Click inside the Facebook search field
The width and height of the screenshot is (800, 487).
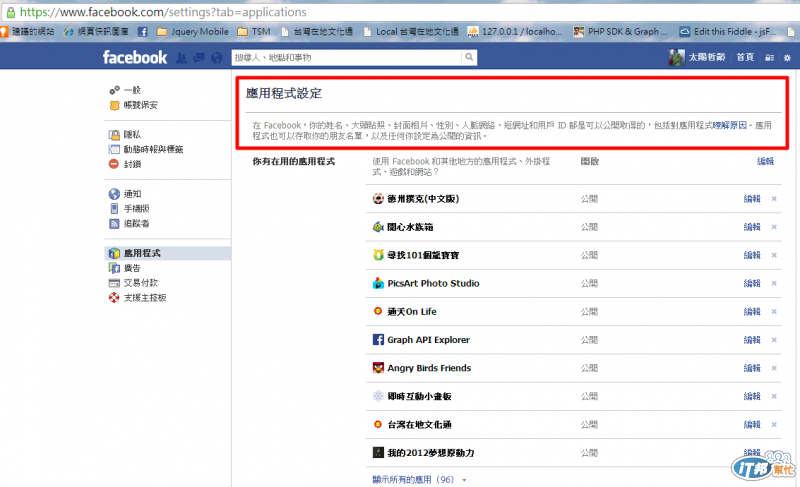[347, 57]
